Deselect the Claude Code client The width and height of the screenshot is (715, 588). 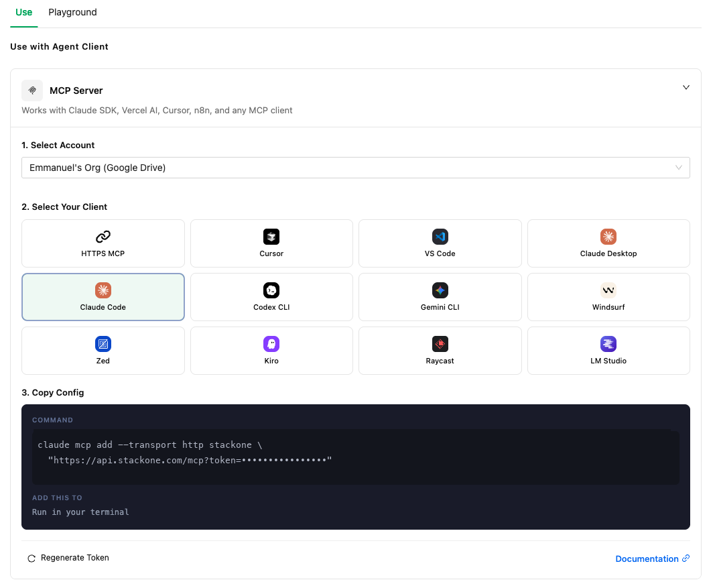103,296
